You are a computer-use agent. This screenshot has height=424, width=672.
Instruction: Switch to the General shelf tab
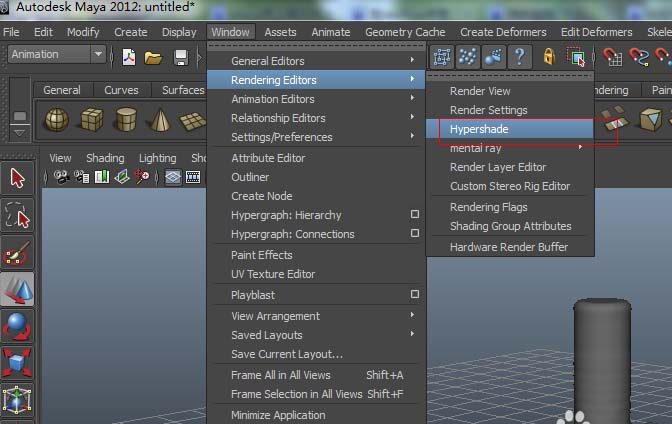tap(62, 90)
